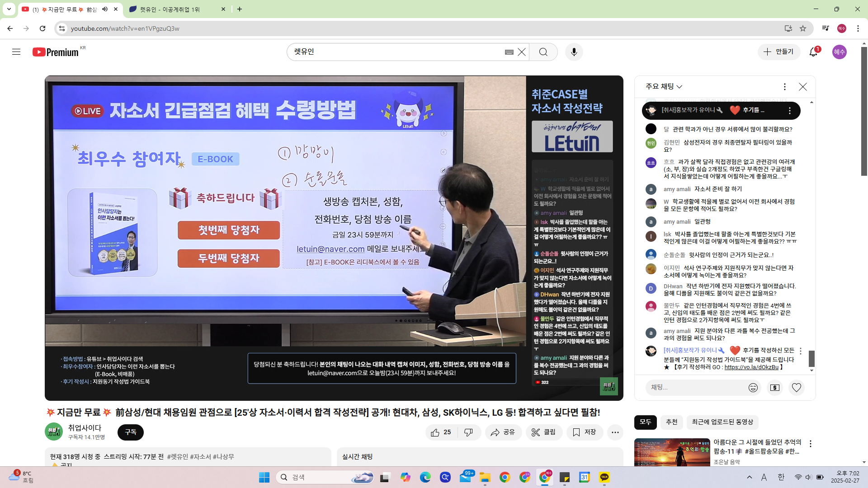Open the YouTube hamburger guide menu
Image resolution: width=868 pixels, height=488 pixels.
[16, 52]
